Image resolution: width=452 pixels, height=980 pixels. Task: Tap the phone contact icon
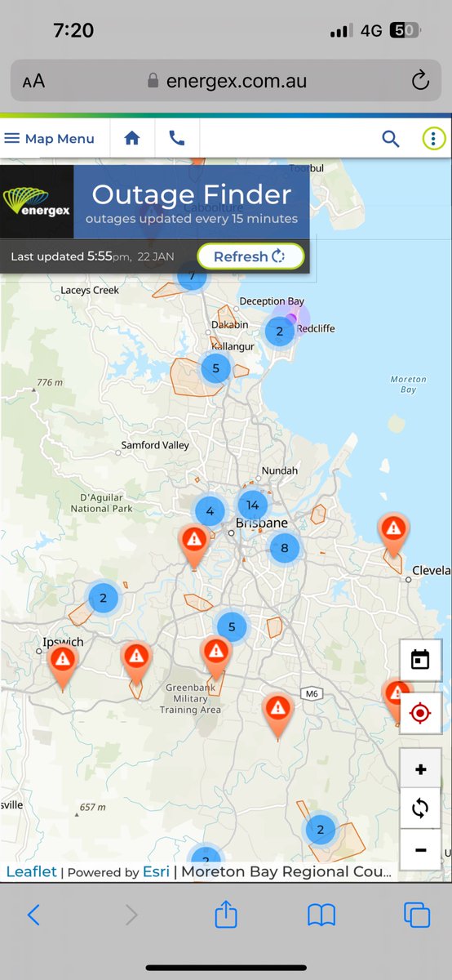point(177,139)
